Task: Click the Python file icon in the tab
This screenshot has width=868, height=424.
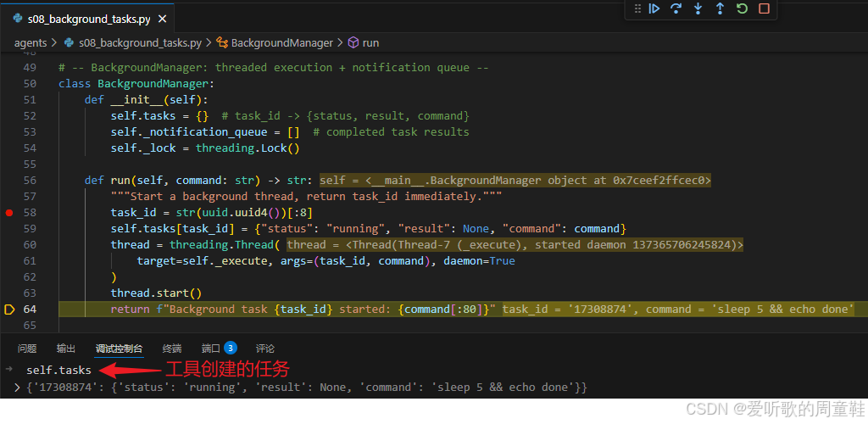Action: 18,20
